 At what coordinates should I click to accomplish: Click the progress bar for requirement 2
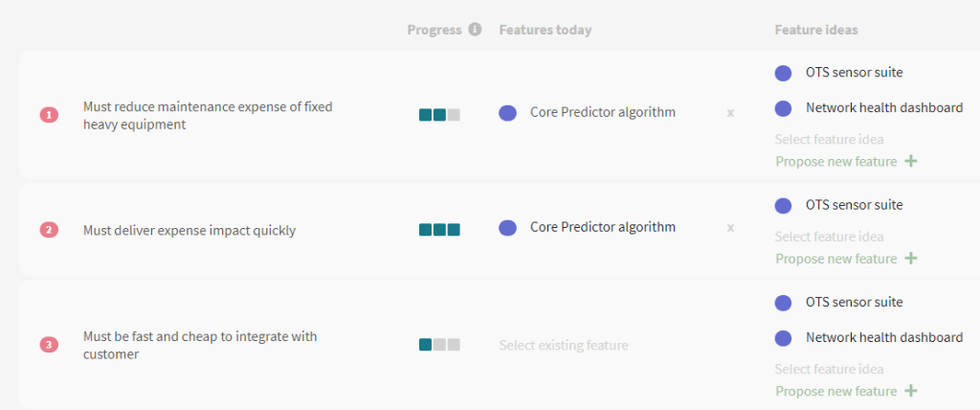tap(439, 230)
